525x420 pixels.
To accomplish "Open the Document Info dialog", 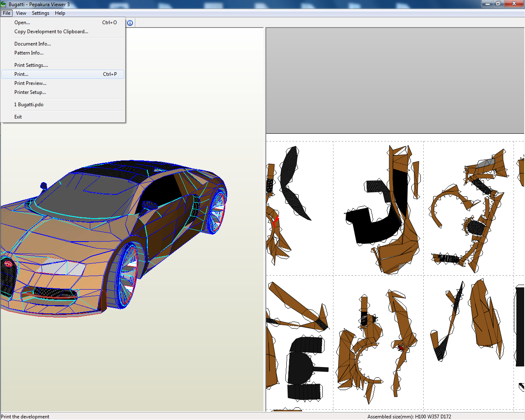I will (32, 43).
